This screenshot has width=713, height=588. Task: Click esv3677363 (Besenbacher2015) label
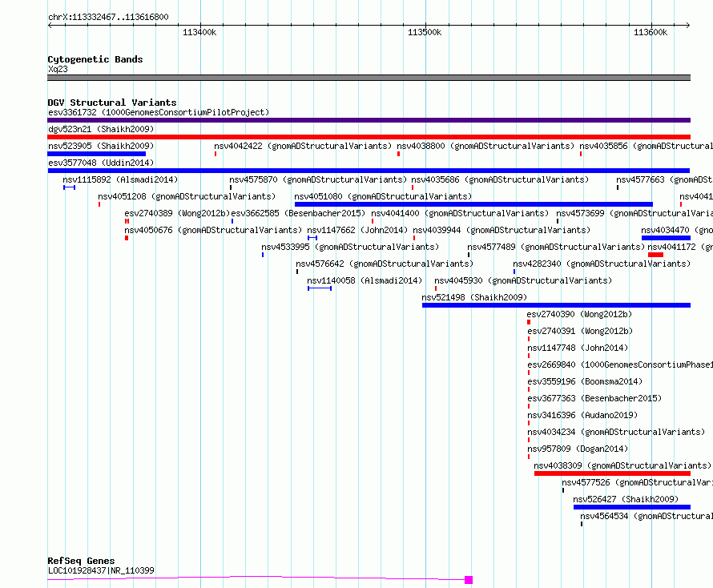[x=594, y=398]
